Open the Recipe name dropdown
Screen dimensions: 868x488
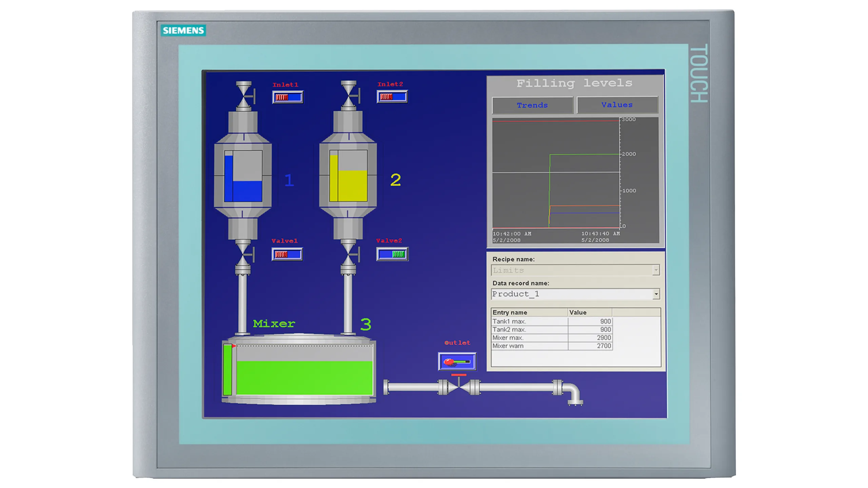656,270
